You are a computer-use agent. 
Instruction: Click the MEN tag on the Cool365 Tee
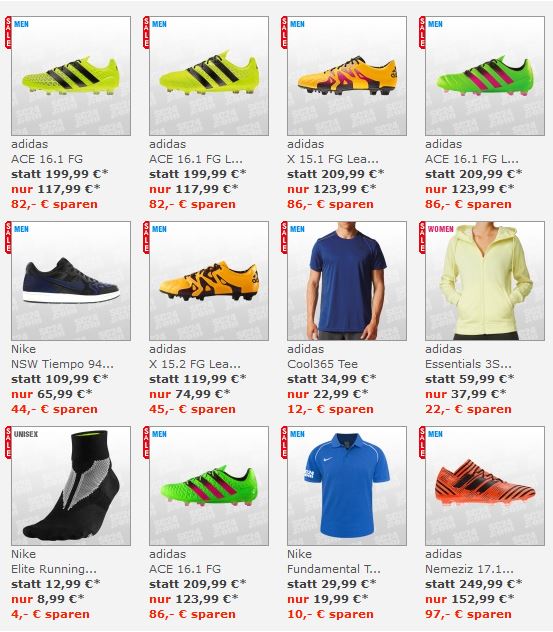(297, 229)
